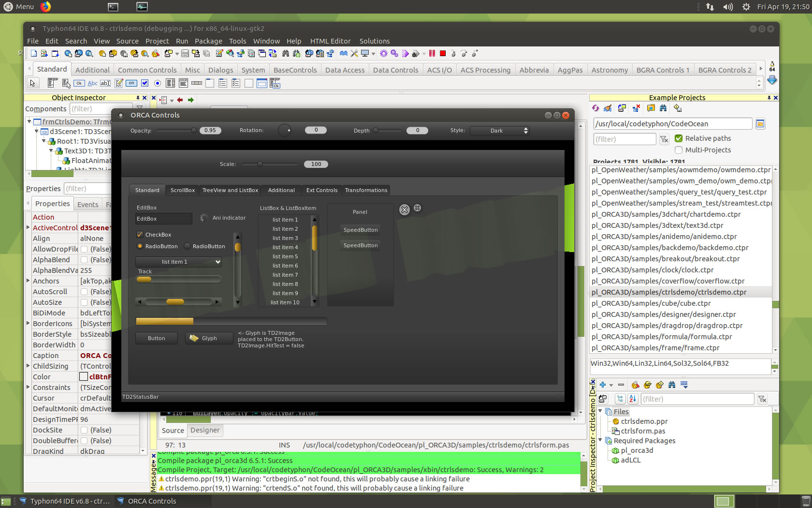Click the red Stop debugging icon
Screen dimensions: 812x508
coord(442,53)
